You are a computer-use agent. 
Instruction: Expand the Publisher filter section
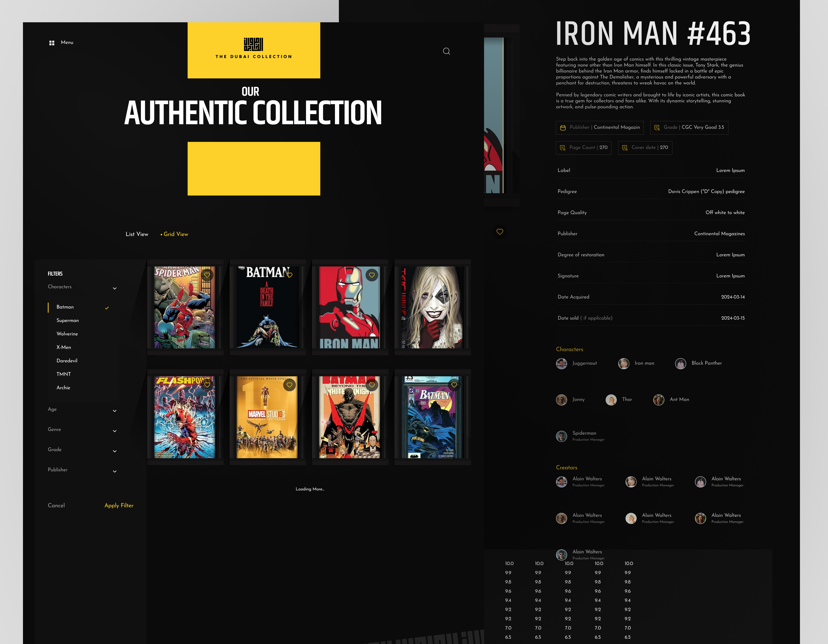tap(115, 471)
